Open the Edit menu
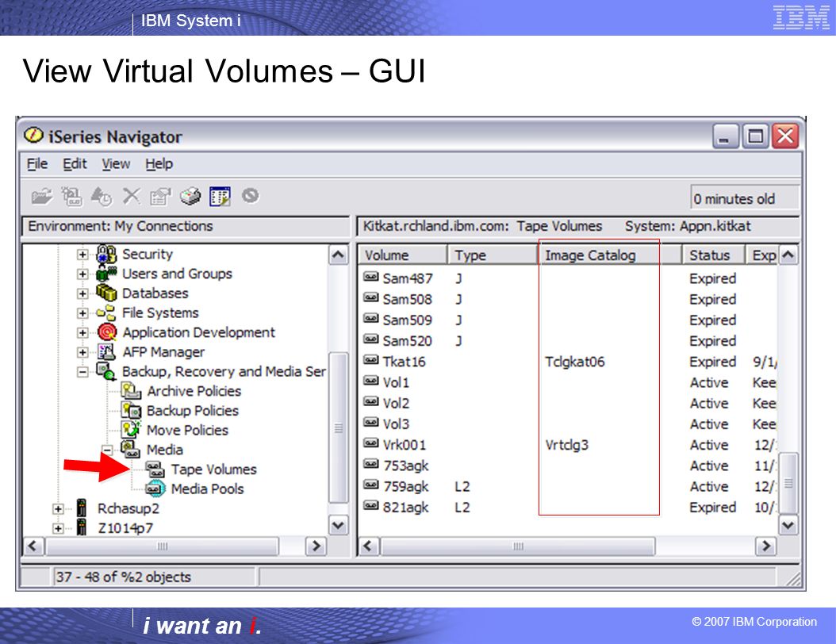 tap(75, 164)
